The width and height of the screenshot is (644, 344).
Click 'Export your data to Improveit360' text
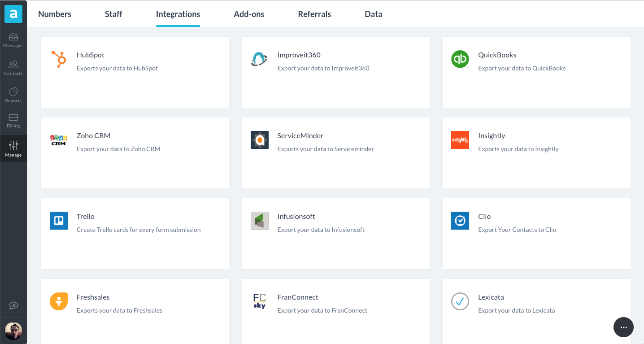[x=323, y=68]
